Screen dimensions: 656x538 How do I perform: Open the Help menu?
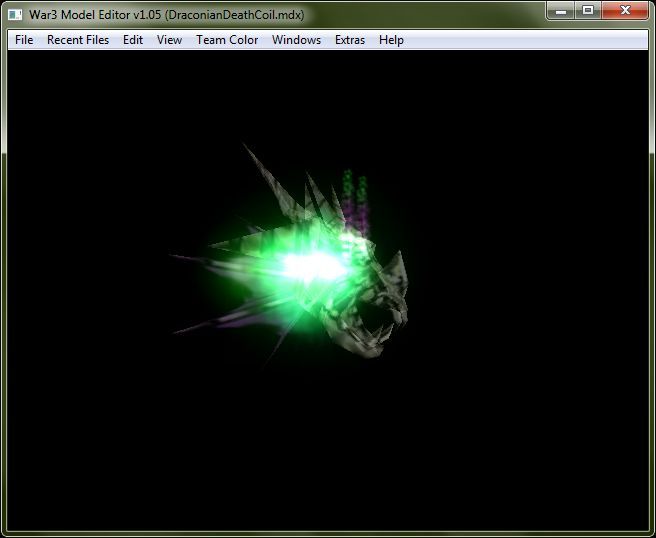tap(391, 40)
